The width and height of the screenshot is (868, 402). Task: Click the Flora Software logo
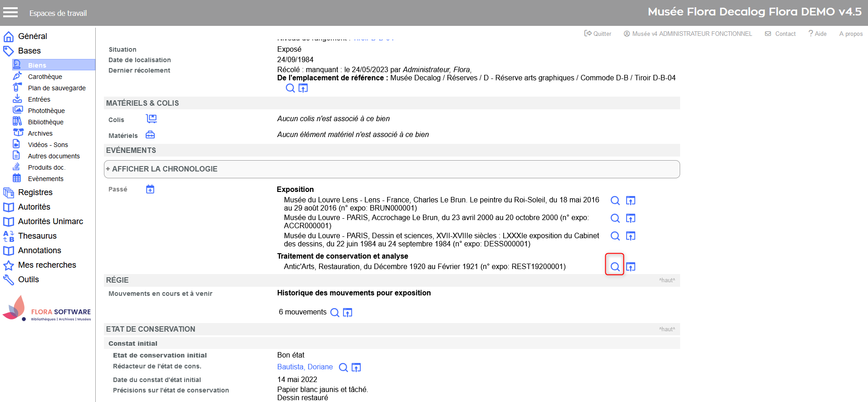47,309
